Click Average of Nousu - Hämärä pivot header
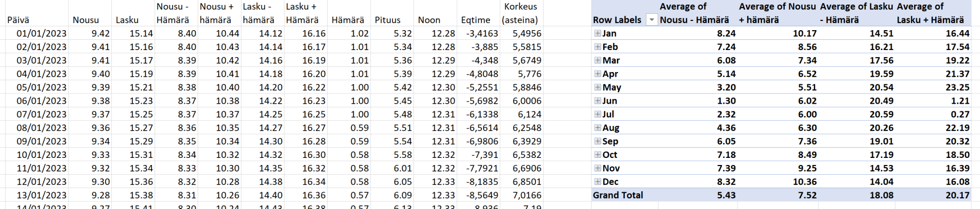This screenshot has width=980, height=209. [x=697, y=13]
